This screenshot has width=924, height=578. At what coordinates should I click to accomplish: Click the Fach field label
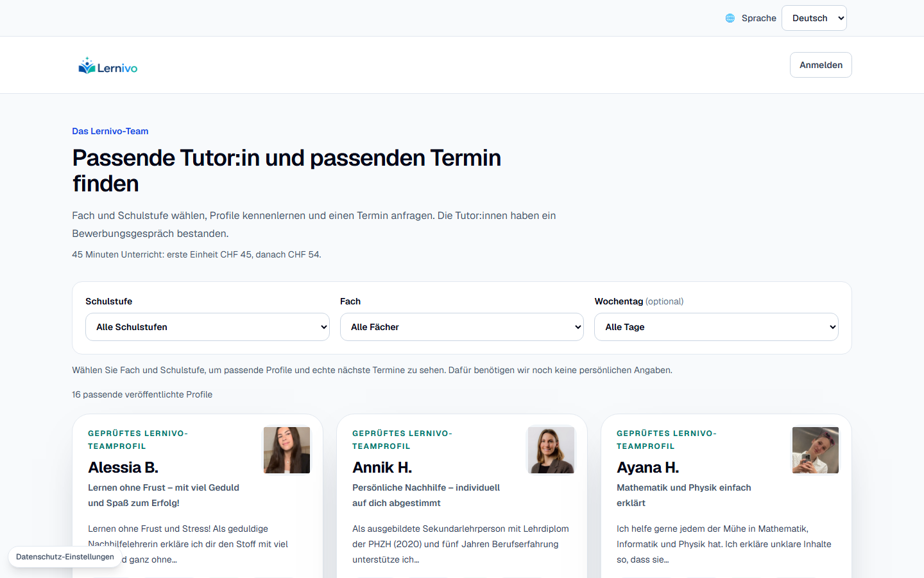(x=350, y=301)
